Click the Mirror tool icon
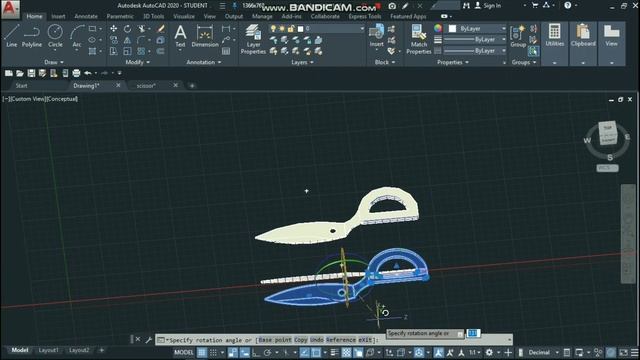The height and width of the screenshot is (360, 640). (128, 40)
